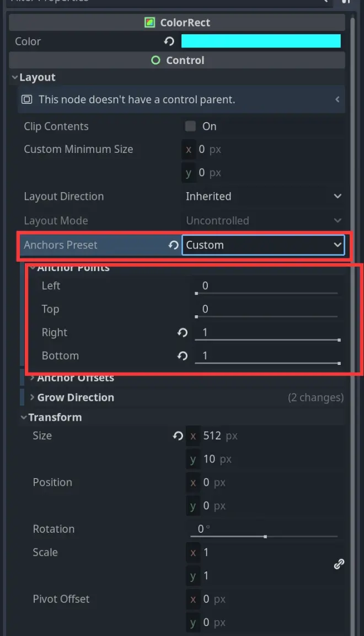Reset the Color property to default

[x=169, y=41]
